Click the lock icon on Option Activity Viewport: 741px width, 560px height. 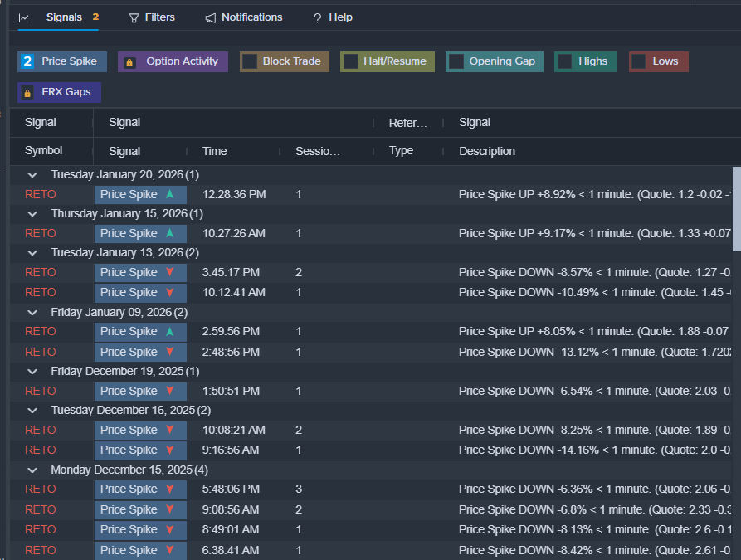pos(129,62)
